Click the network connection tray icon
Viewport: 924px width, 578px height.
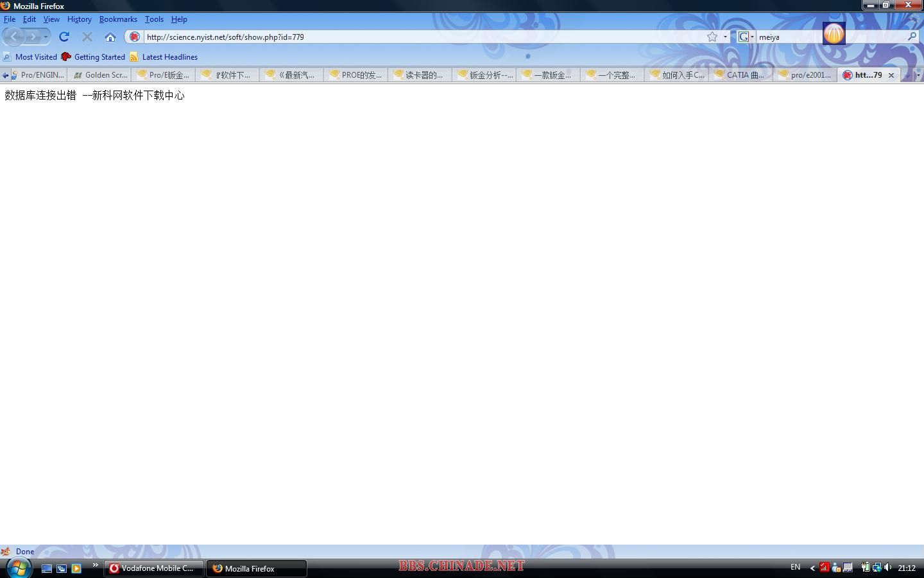click(877, 567)
